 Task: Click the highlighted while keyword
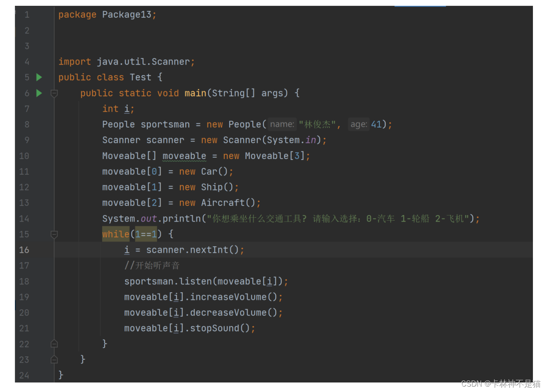point(116,234)
